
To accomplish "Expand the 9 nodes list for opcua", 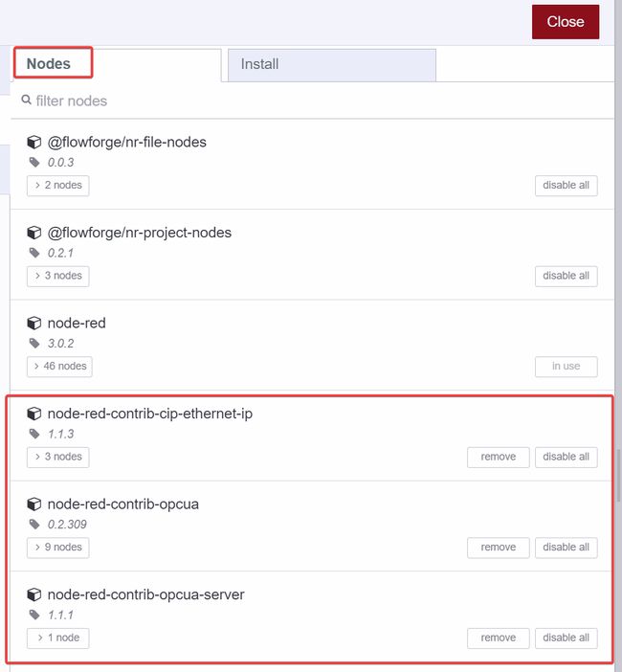I will [x=57, y=548].
